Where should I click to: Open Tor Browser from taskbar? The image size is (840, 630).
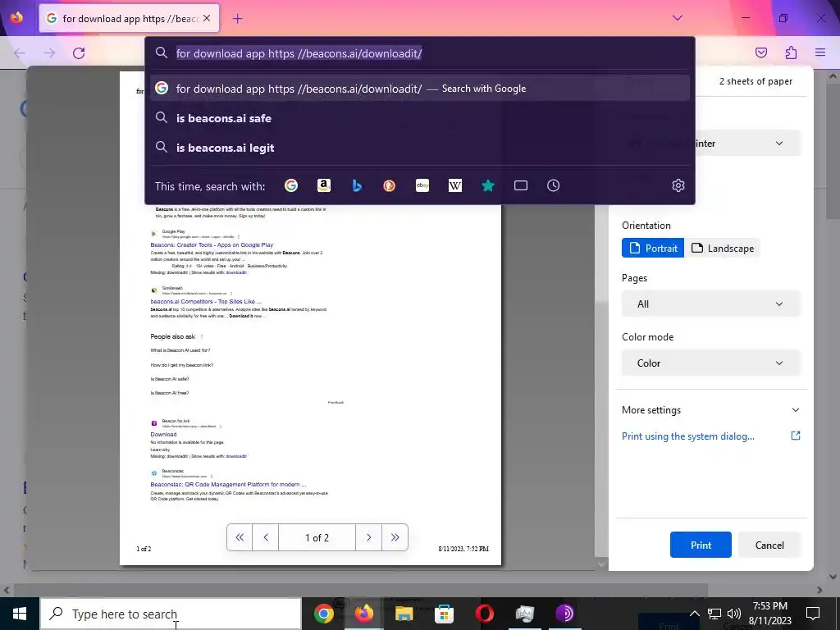pyautogui.click(x=564, y=614)
